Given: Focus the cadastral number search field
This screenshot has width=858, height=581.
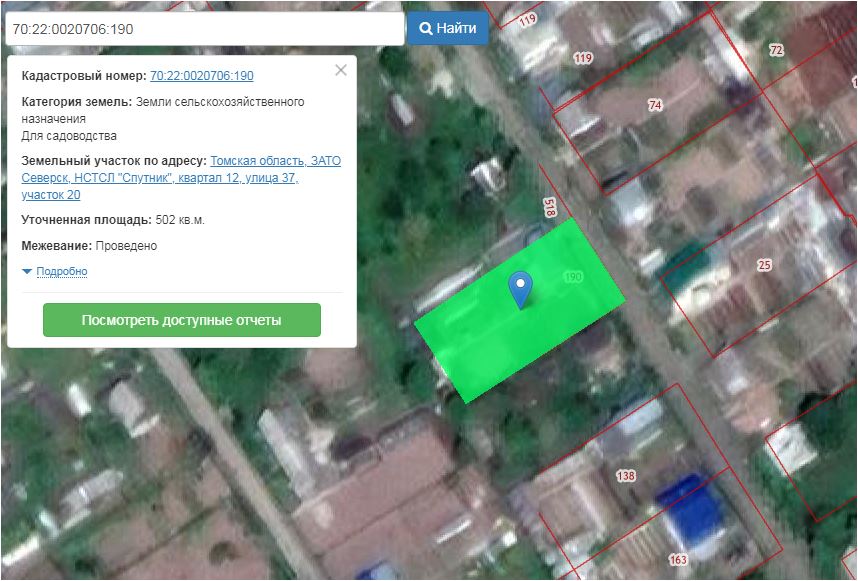Looking at the screenshot, I should click(x=203, y=29).
